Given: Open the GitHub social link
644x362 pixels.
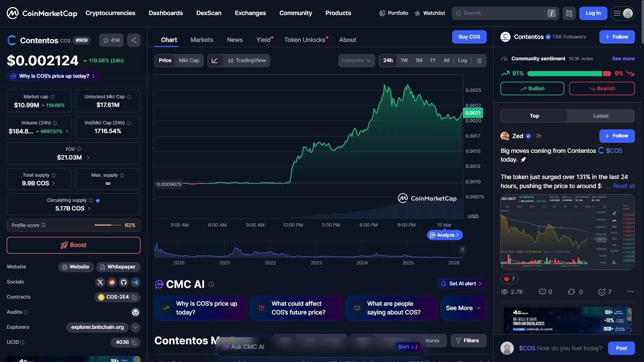Looking at the screenshot, I should (124, 282).
